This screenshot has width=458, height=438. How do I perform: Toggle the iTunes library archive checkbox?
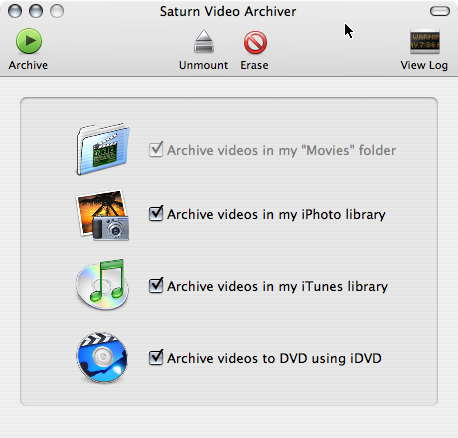click(x=156, y=285)
